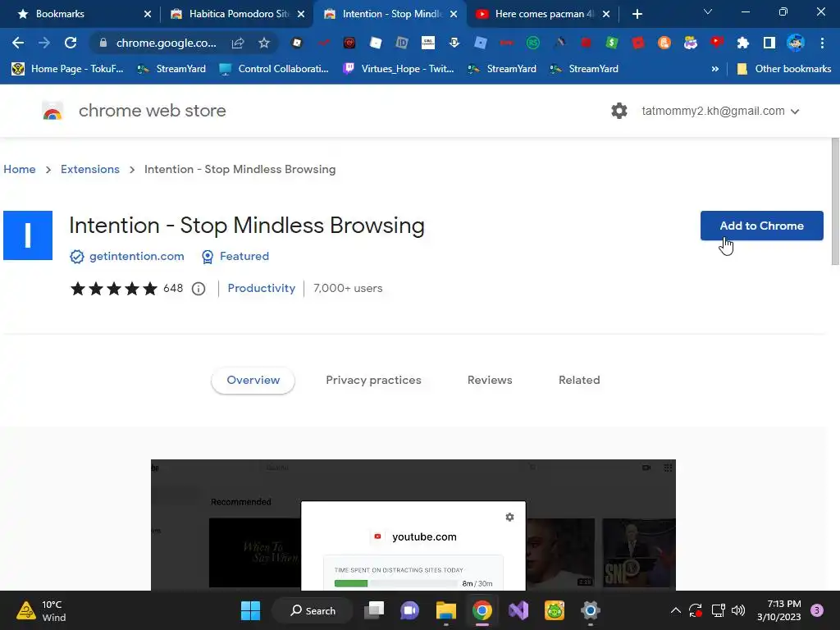This screenshot has width=840, height=630.
Task: Click the Featured badge link
Action: coord(244,256)
